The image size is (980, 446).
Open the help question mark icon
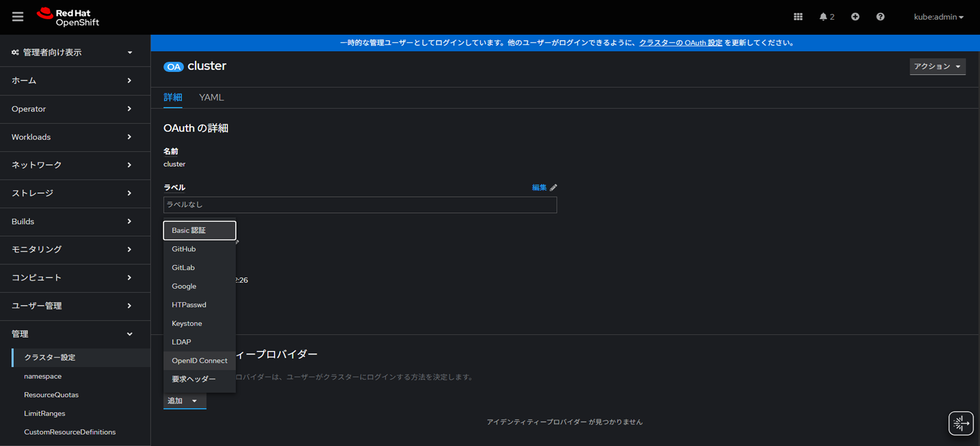tap(880, 17)
